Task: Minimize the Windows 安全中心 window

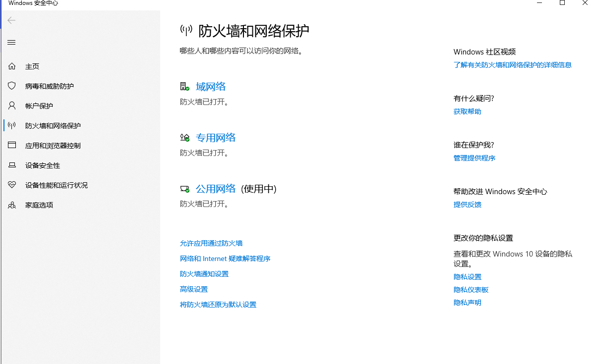Action: (x=539, y=3)
